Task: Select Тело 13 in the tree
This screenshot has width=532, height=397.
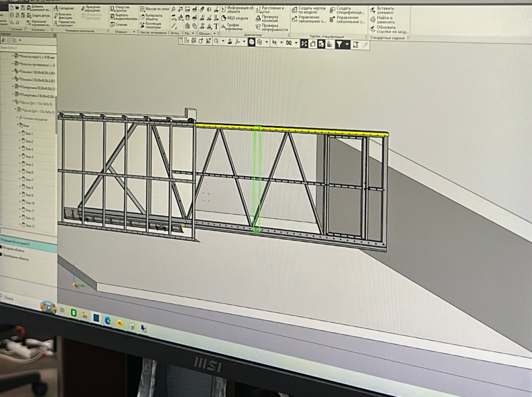Action: click(28, 226)
